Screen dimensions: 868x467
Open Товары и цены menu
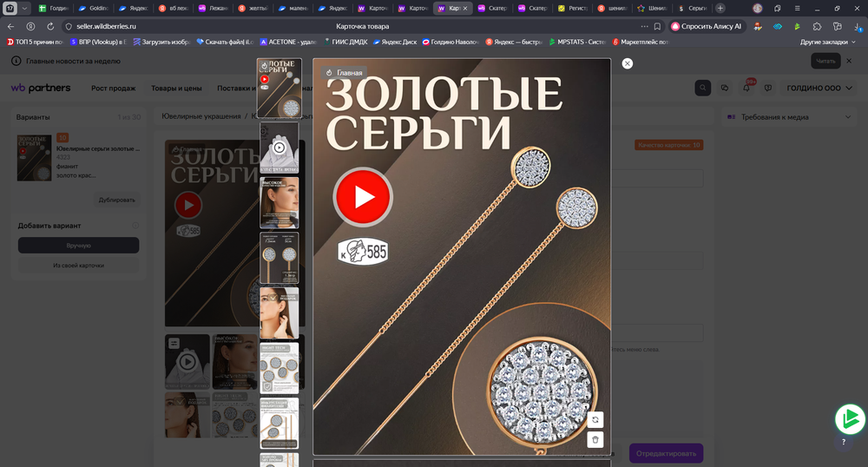pos(176,88)
